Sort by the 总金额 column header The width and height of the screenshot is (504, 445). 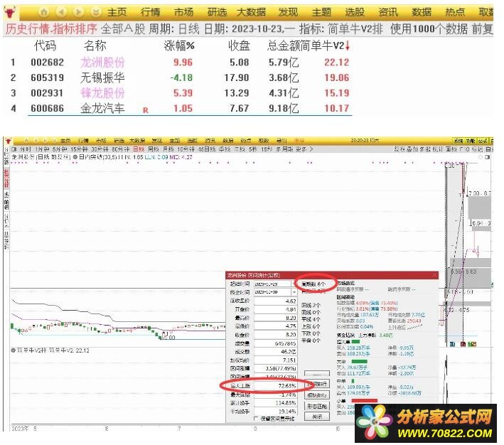click(284, 45)
